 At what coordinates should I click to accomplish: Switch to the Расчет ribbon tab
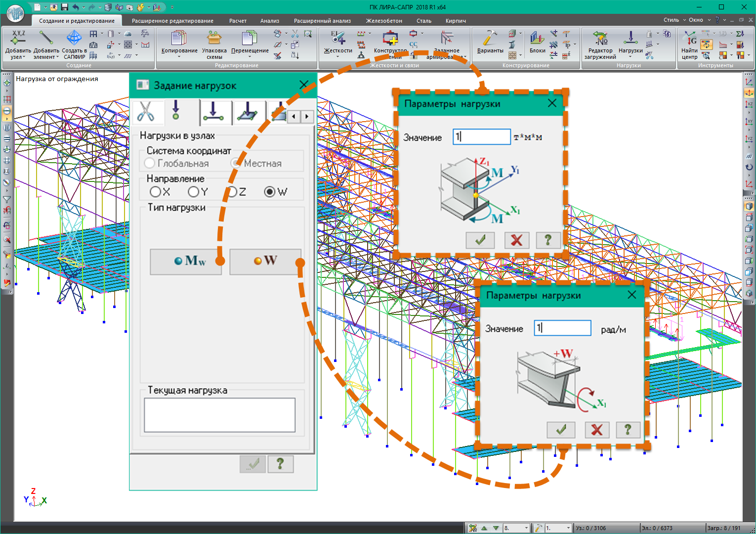tap(238, 21)
